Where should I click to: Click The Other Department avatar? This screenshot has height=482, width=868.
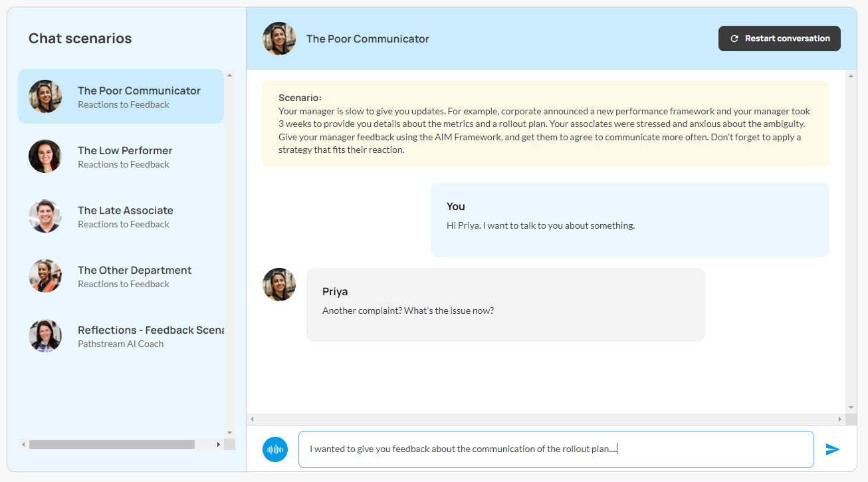tap(45, 276)
